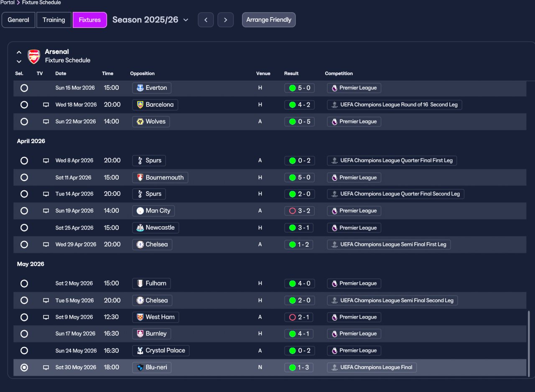Click TV icon for Sat 30 May final

click(46, 367)
